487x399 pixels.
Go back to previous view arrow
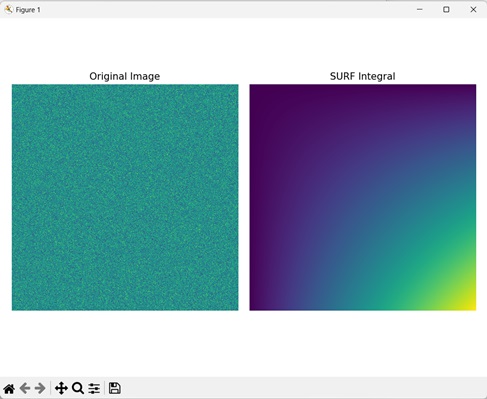[x=25, y=388]
